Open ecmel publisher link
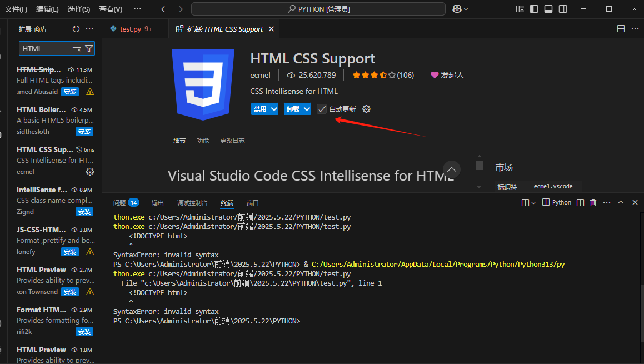The height and width of the screenshot is (364, 644). [261, 75]
